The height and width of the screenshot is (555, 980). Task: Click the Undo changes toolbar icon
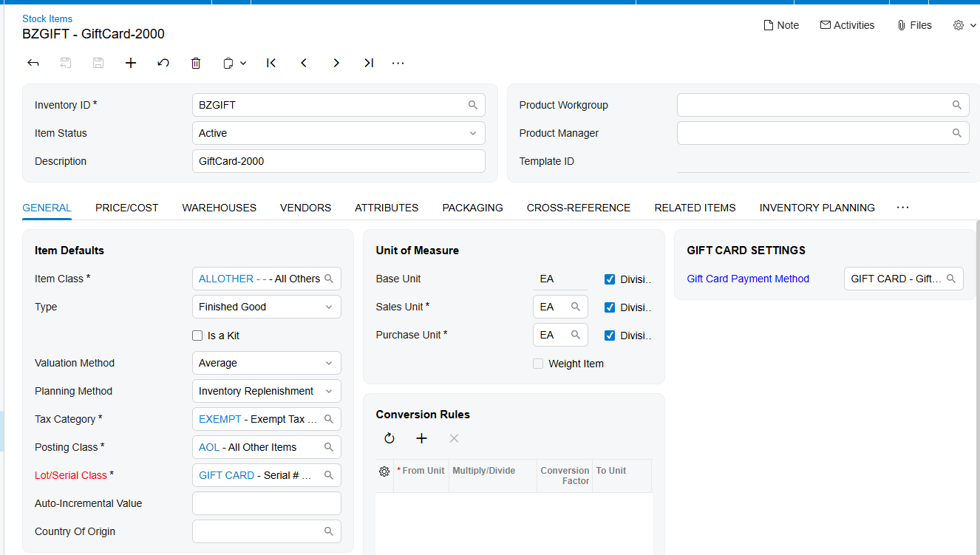point(163,63)
